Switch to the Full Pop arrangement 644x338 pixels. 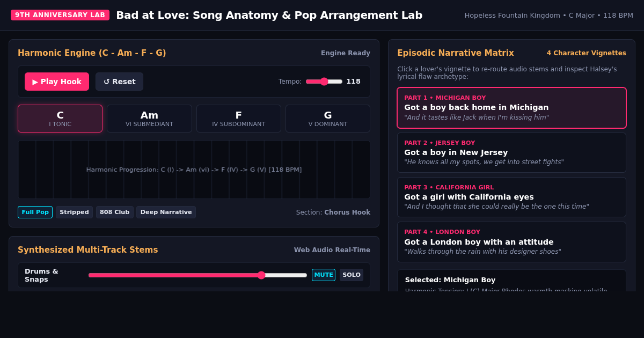35,212
